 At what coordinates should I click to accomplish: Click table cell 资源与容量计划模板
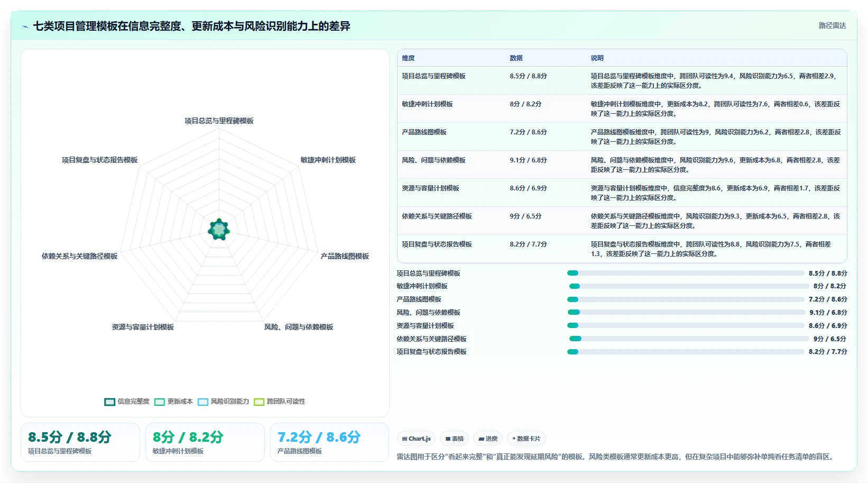tap(430, 188)
